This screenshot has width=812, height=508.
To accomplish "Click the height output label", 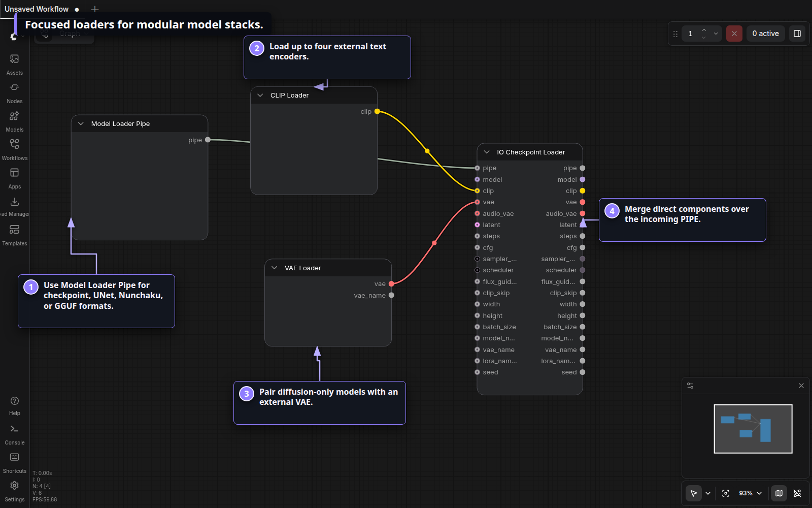I will point(567,316).
